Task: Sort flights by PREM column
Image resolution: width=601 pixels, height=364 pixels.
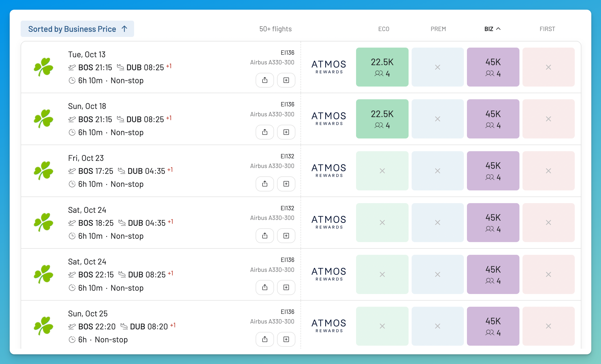Action: [x=438, y=29]
